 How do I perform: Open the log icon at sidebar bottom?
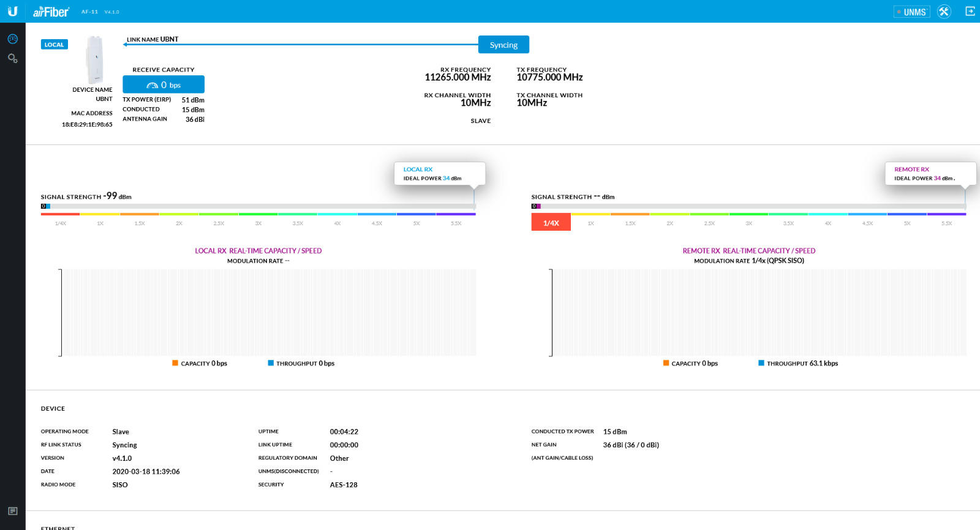[12, 511]
